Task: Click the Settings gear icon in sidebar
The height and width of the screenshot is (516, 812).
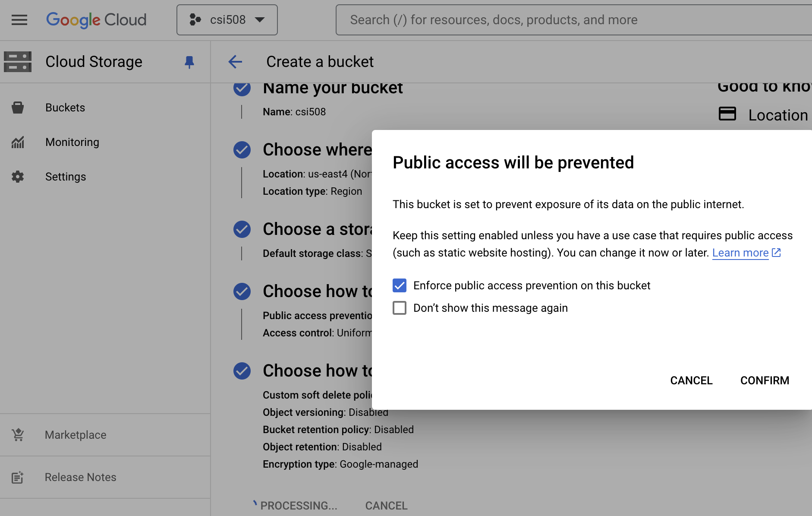Action: pyautogui.click(x=18, y=177)
